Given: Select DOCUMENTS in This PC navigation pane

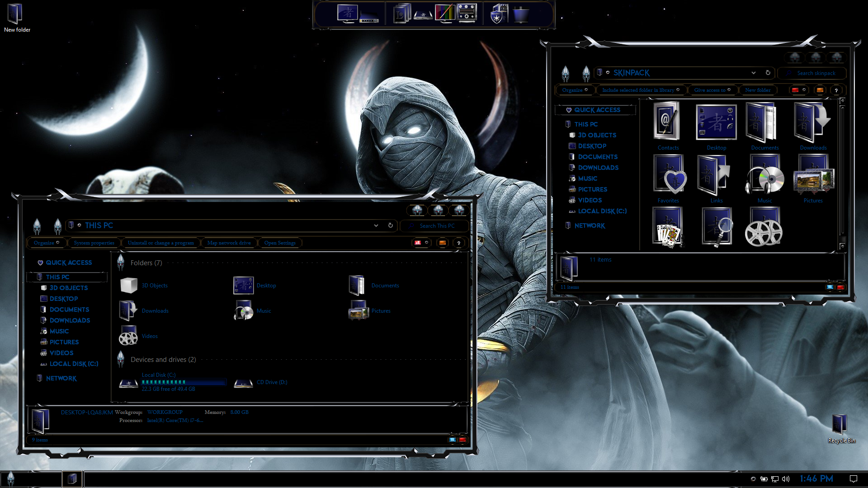Looking at the screenshot, I should (69, 310).
